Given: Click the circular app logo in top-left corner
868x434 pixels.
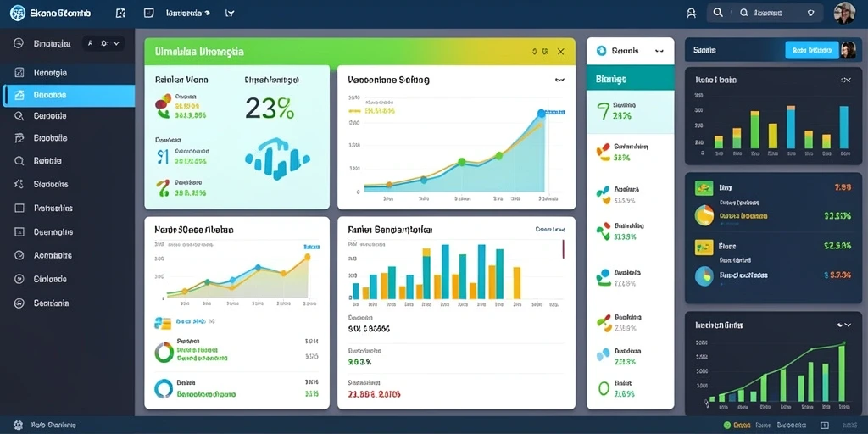Looking at the screenshot, I should click(18, 13).
